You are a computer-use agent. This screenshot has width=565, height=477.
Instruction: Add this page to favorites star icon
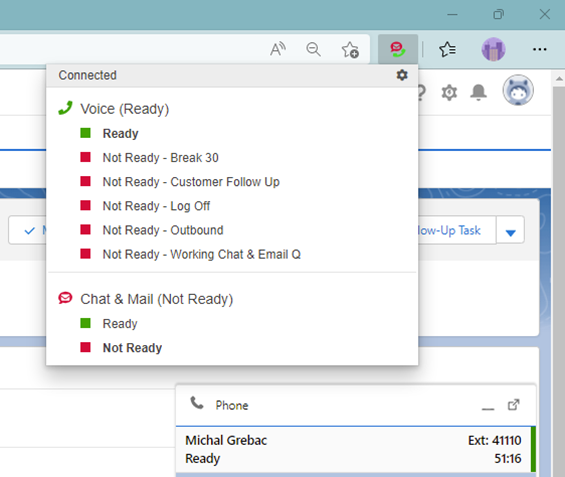coord(350,49)
